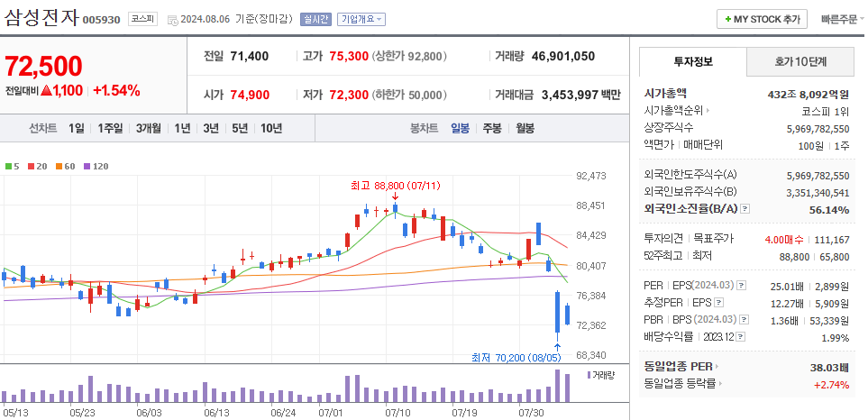Screen dimensions: 868x420
Task: Click the stock code 005930
Action: (101, 21)
